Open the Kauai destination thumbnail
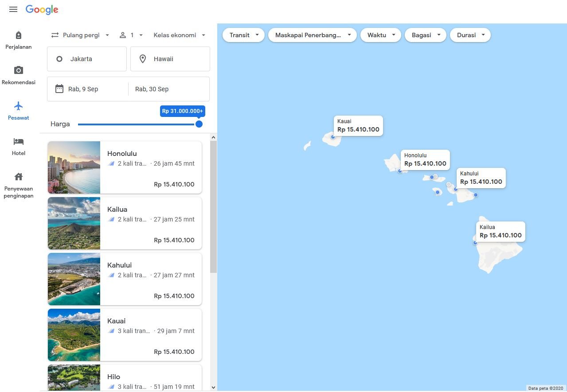 (x=74, y=335)
